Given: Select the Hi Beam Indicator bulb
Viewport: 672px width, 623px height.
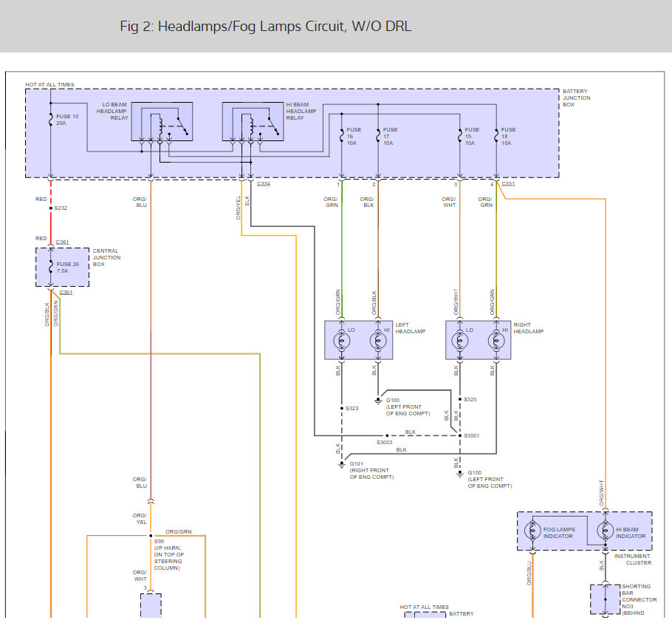Looking at the screenshot, I should (x=605, y=531).
